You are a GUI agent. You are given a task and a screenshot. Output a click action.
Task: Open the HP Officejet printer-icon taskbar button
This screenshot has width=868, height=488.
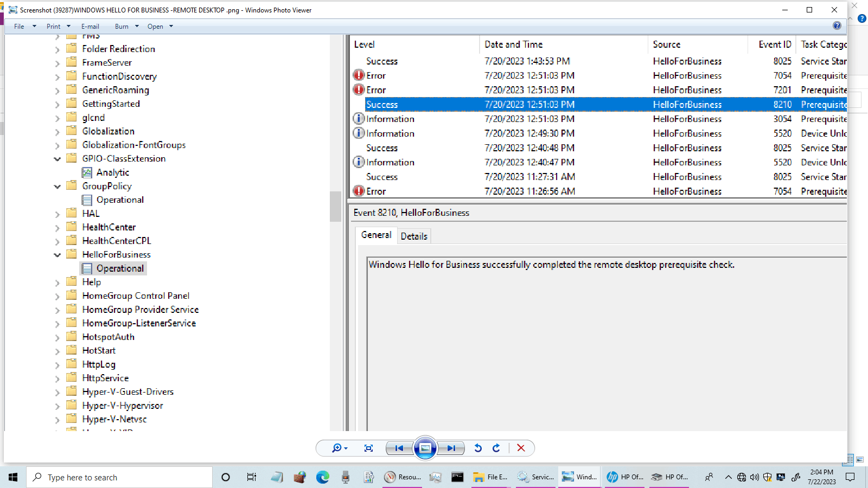669,477
